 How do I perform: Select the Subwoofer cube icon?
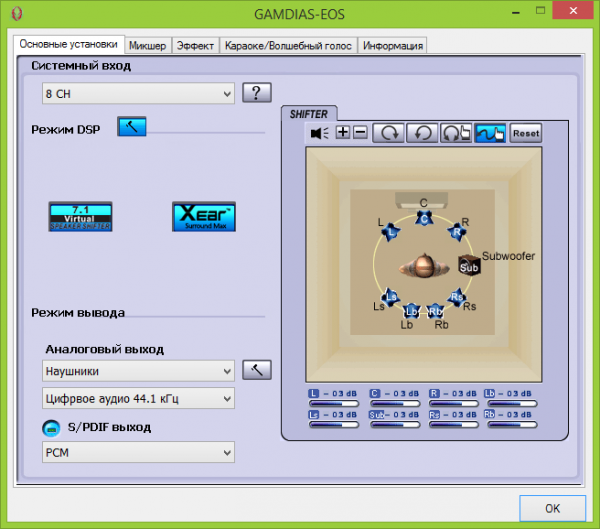click(x=469, y=265)
